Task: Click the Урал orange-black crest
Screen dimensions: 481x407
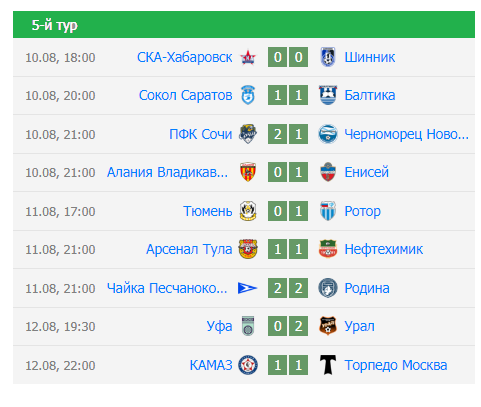Action: [x=328, y=326]
